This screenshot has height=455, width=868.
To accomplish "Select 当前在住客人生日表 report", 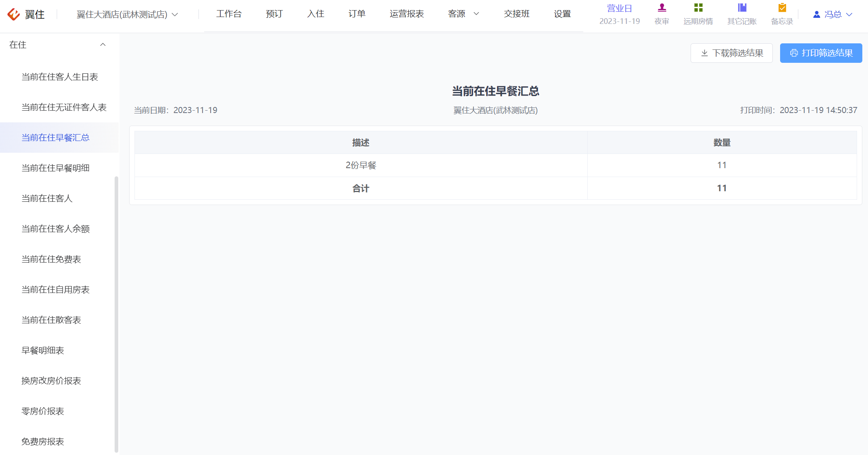I will [60, 77].
